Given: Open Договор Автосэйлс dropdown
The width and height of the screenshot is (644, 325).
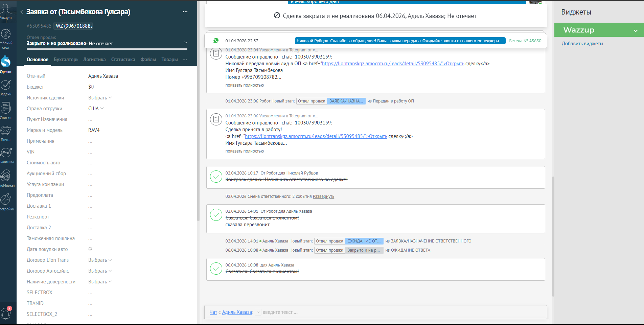Looking at the screenshot, I should click(100, 271).
